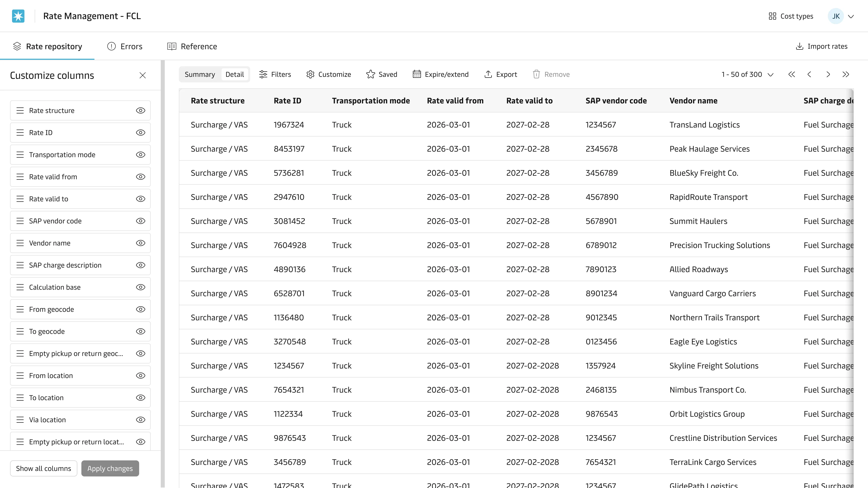Screen dimensions: 868x488
Task: Toggle visibility of Rate ID column
Action: [140, 133]
